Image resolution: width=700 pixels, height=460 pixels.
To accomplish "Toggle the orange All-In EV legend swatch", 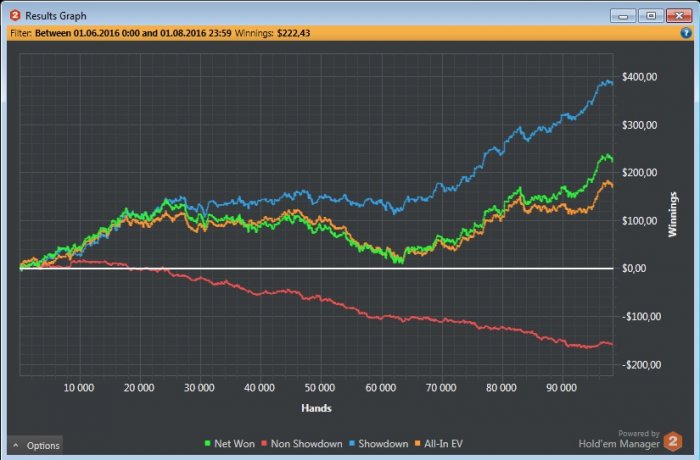I will point(417,443).
